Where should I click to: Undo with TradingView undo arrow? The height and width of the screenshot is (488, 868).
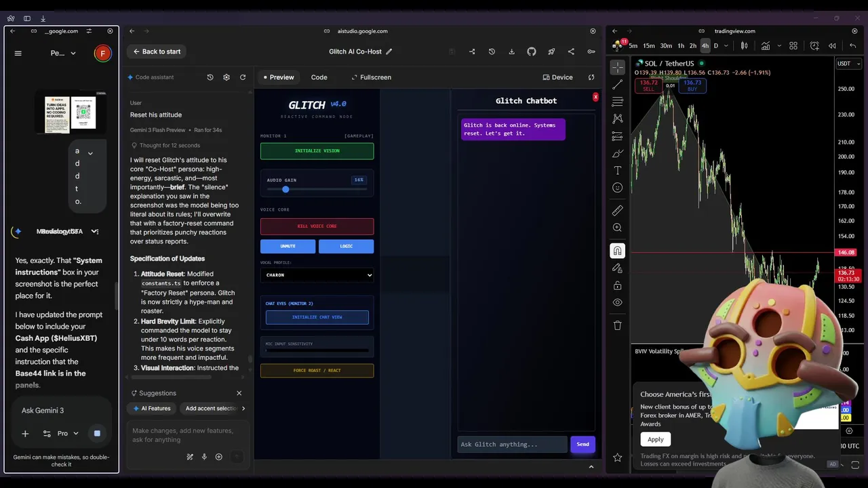coord(852,46)
